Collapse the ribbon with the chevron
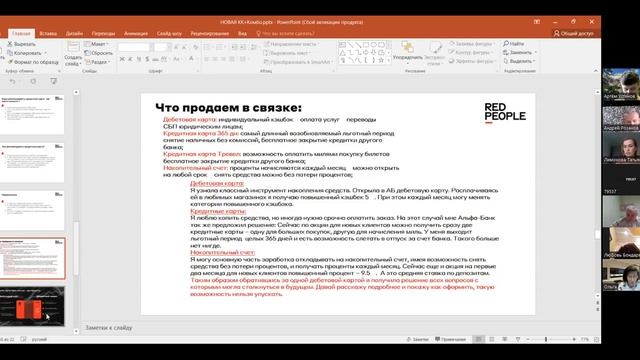Image resolution: width=640 pixels, height=360 pixels. tap(596, 71)
